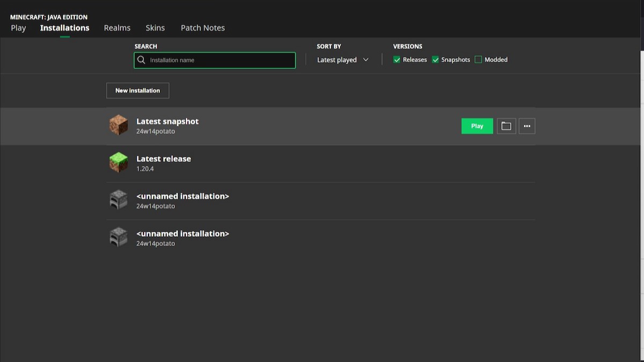Click the magnifier icon in search box
The image size is (644, 362).
[x=141, y=60]
